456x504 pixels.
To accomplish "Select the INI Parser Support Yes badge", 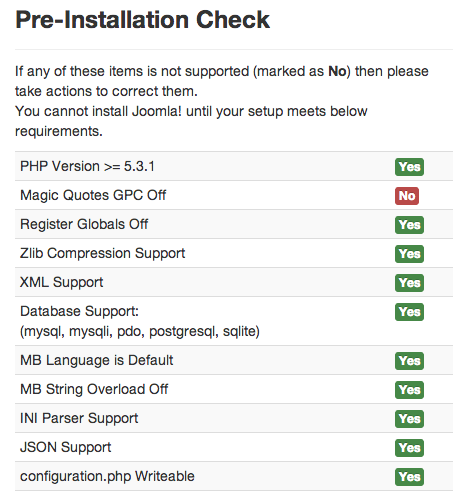I will click(409, 419).
